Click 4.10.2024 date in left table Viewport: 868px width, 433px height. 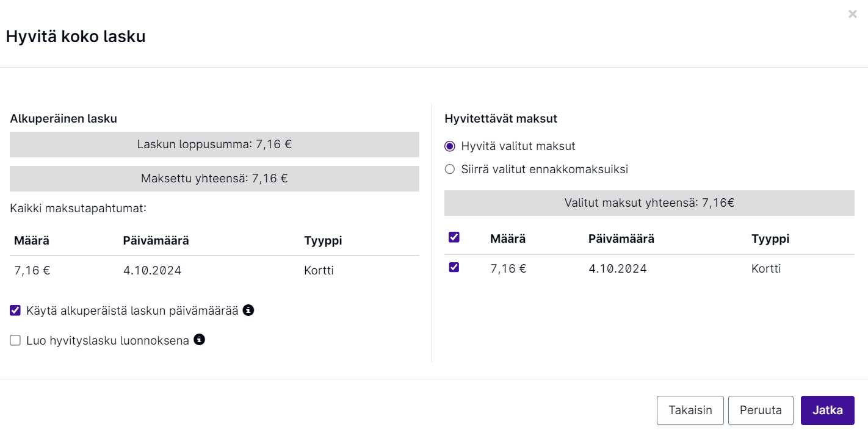pyautogui.click(x=153, y=271)
